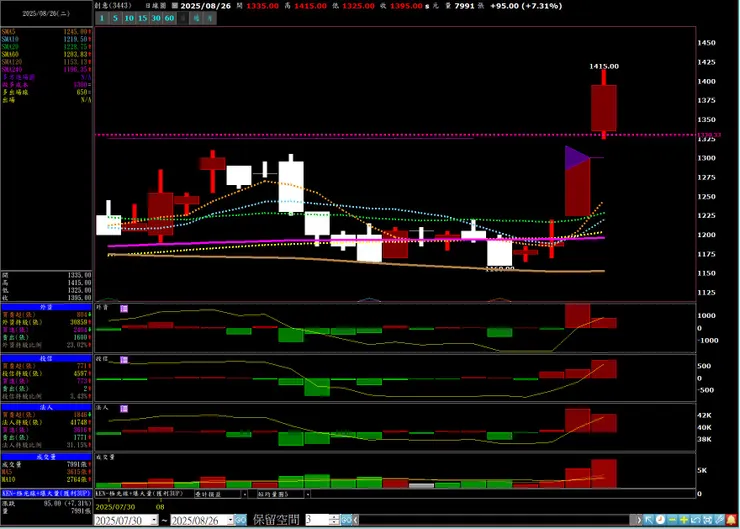This screenshot has width=740, height=529.
Task: Open the end date 2025/08/26 dropdown
Action: point(231,520)
